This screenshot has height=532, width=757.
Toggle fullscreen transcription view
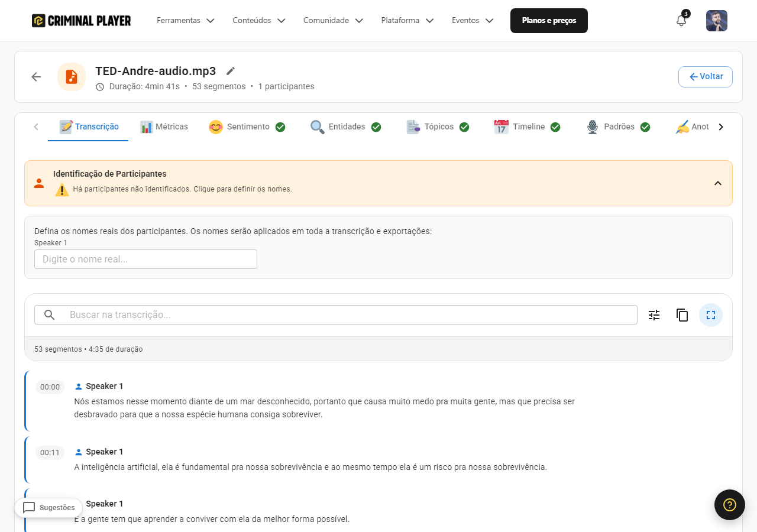[x=711, y=315]
